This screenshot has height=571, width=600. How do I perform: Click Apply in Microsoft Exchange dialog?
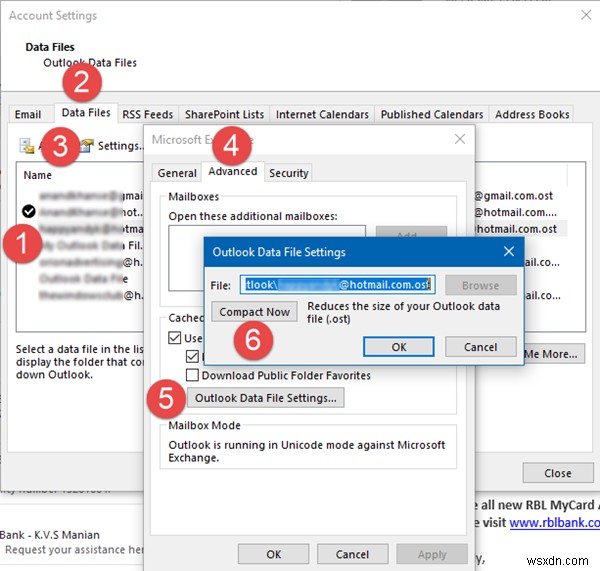tap(432, 554)
